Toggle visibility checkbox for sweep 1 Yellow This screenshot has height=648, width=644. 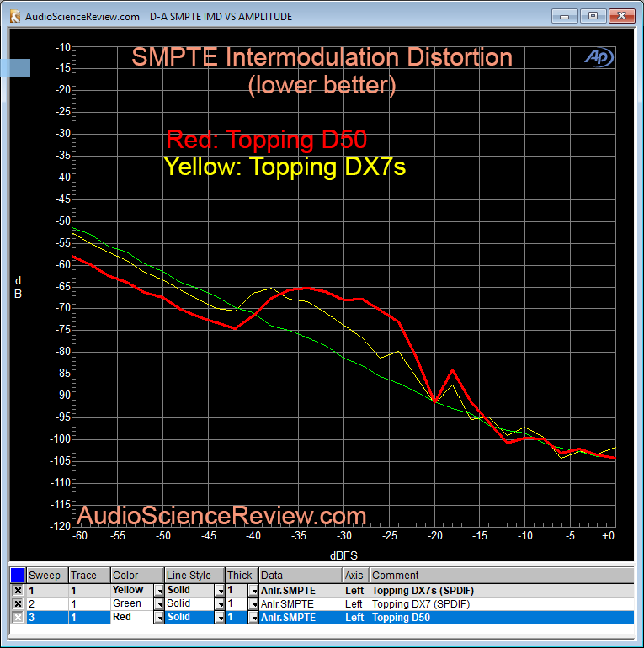coord(18,590)
